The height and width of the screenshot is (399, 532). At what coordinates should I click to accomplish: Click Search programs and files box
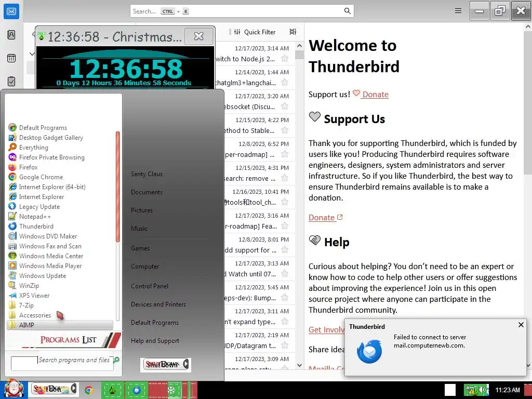click(x=62, y=363)
